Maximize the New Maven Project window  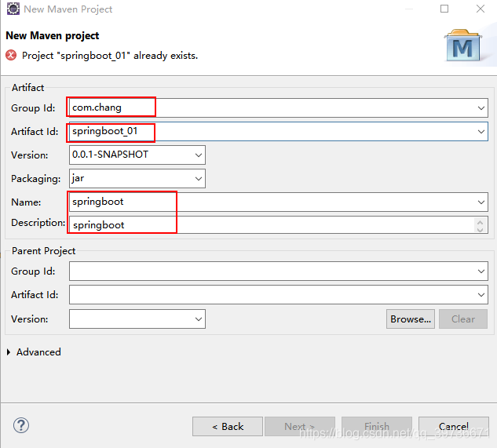[x=444, y=9]
